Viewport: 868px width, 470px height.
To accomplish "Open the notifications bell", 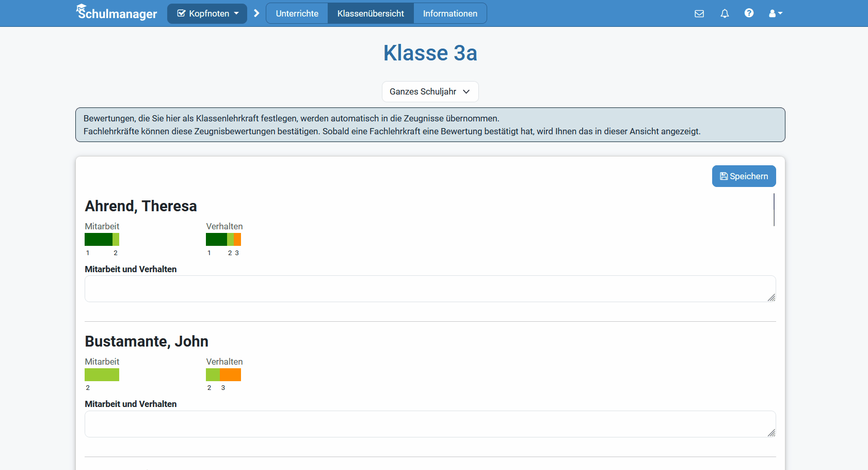I will coord(725,13).
